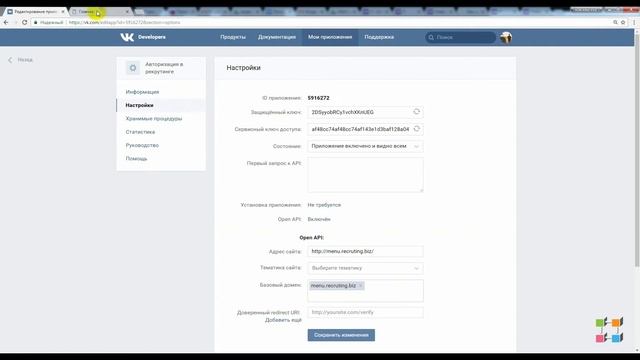This screenshot has width=640, height=360.
Task: Open the browser menu button
Action: point(634,22)
